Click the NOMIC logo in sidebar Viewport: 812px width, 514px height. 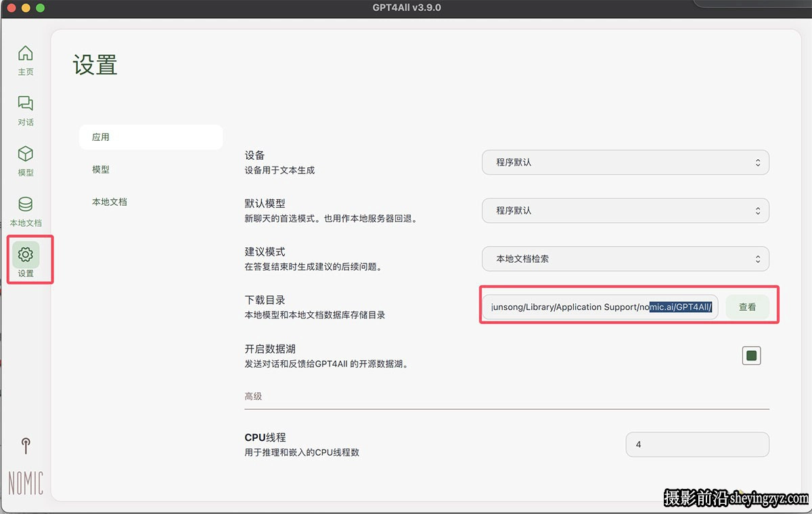26,483
